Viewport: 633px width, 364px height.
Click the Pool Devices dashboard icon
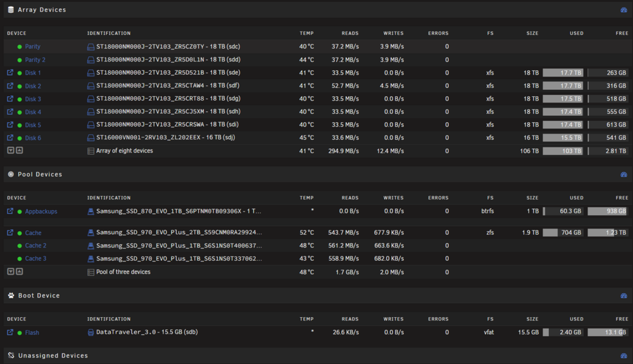pos(624,174)
